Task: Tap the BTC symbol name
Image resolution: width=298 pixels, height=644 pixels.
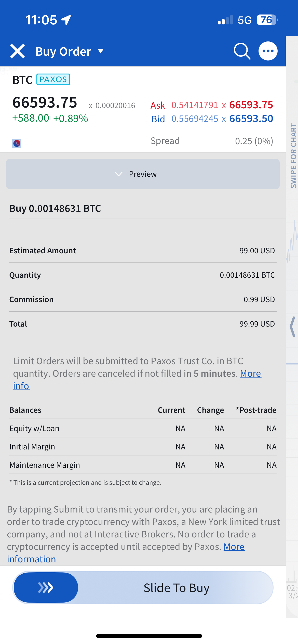Action: point(22,80)
